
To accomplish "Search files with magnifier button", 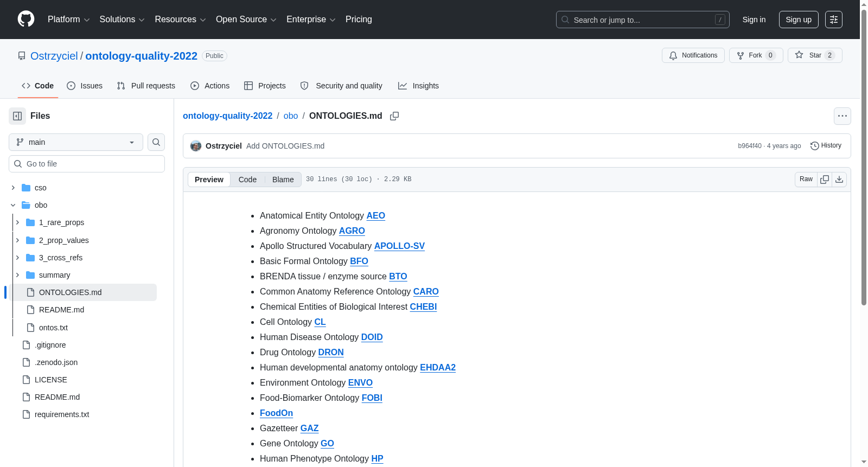I will point(156,142).
